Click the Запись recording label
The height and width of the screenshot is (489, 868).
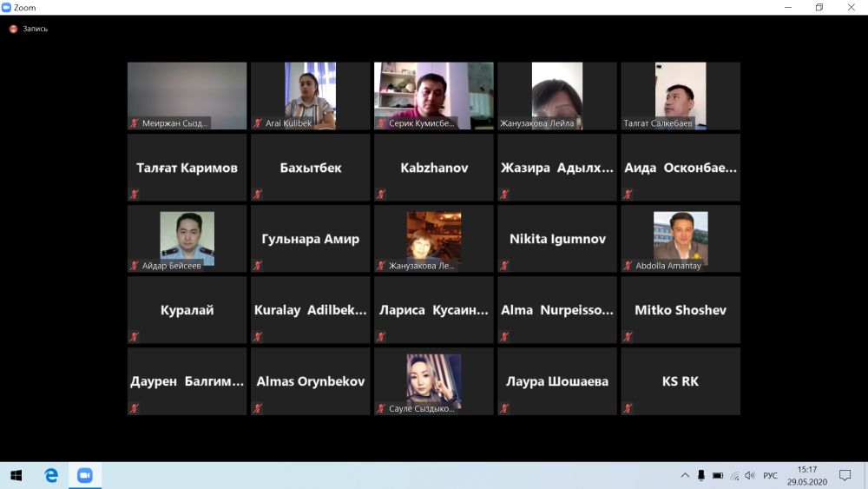tap(35, 29)
